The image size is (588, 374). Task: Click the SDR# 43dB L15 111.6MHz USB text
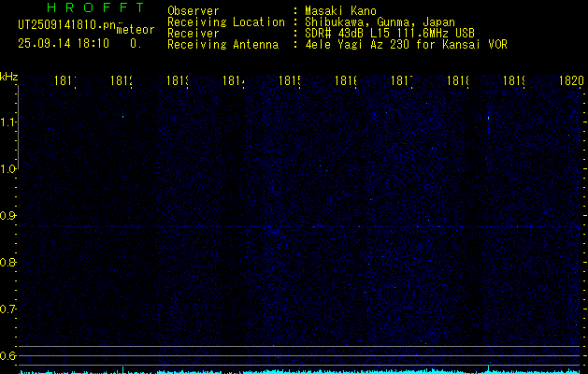(x=390, y=34)
